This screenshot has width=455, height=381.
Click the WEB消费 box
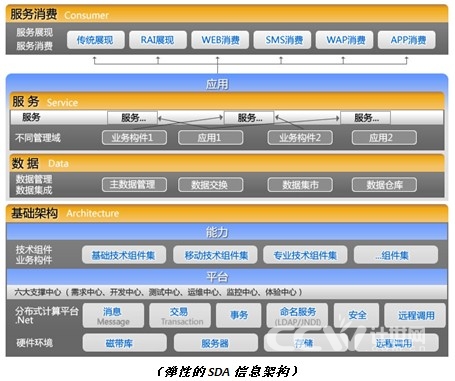point(220,40)
